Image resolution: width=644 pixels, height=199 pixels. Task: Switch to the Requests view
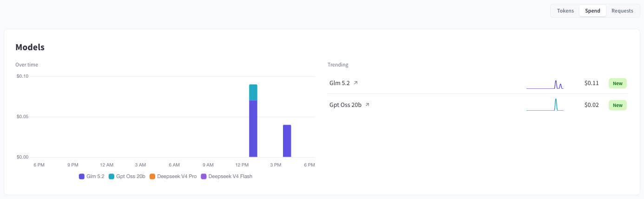622,11
